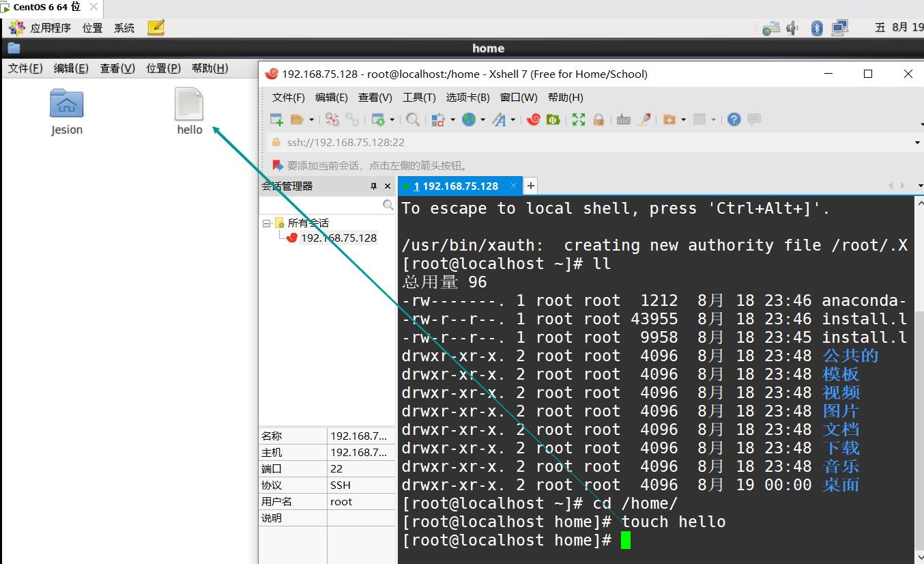Click the Font letter A icon

click(499, 119)
